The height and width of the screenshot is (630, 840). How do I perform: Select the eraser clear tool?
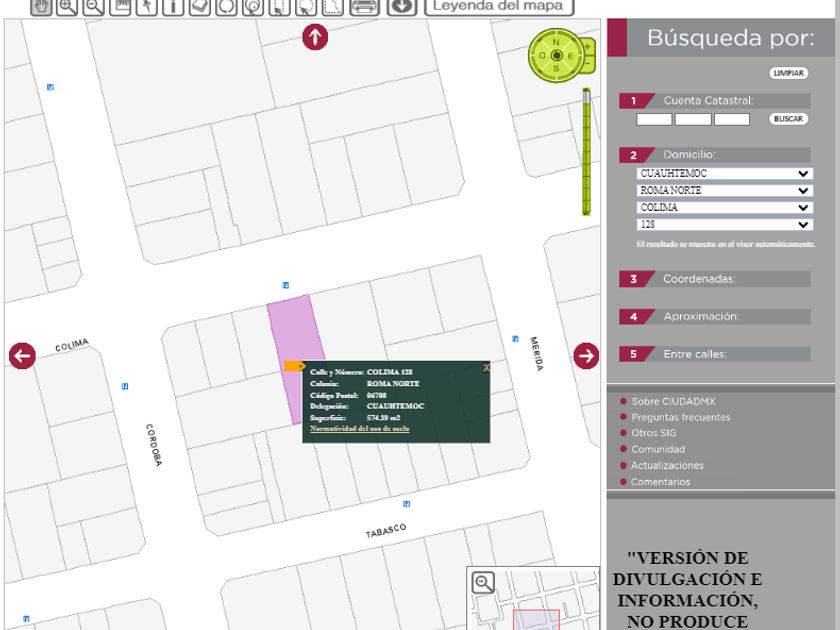pos(200,6)
